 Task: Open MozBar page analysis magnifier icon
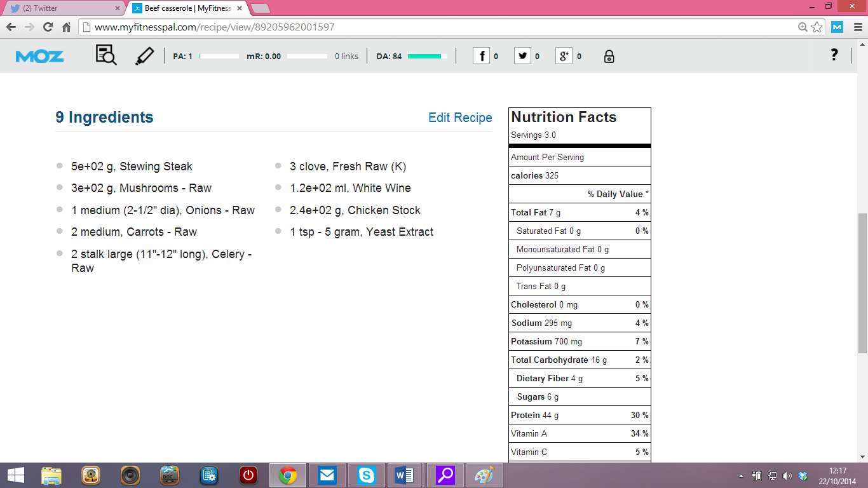tap(106, 55)
